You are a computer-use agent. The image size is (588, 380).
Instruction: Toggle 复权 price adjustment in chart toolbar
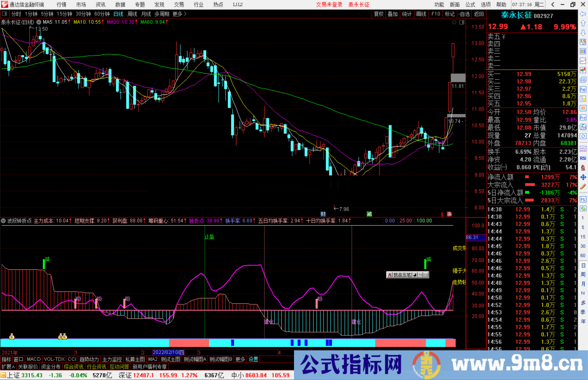[x=379, y=14]
